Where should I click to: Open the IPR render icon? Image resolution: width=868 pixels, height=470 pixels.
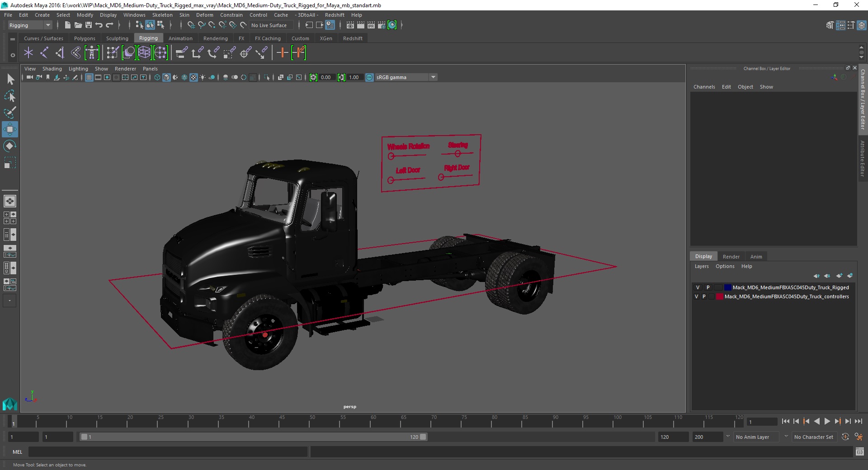[371, 25]
